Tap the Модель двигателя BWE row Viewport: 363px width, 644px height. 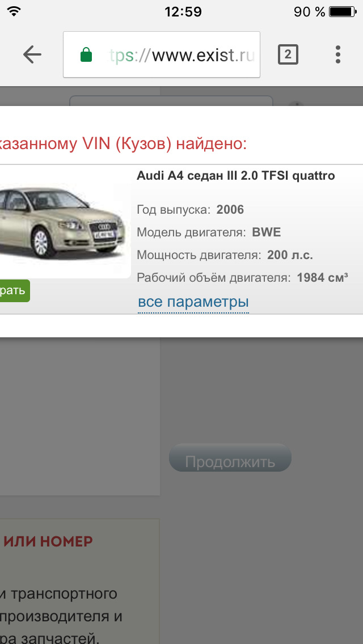click(209, 232)
